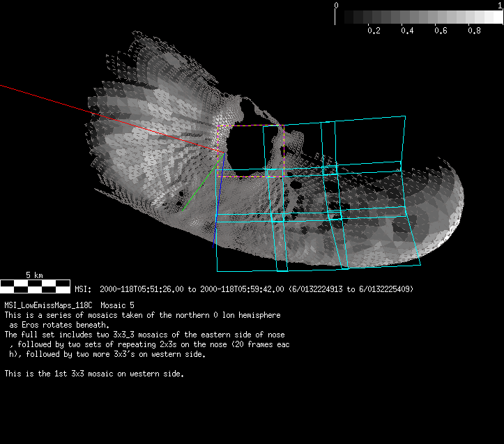
Task: Click text 'as Eros rotates beneath.'
Action: coord(59,325)
